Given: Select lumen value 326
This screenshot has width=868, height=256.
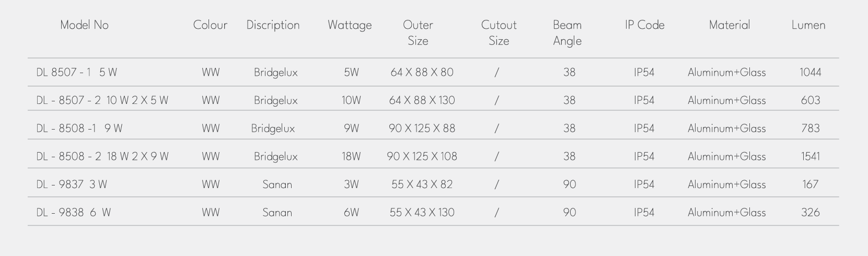Looking at the screenshot, I should pos(811,213).
